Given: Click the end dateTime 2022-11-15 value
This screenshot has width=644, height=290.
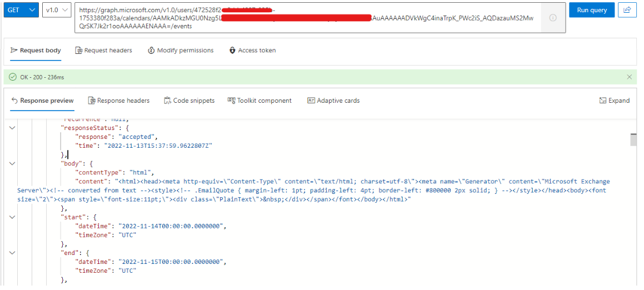Looking at the screenshot, I should (x=171, y=262).
